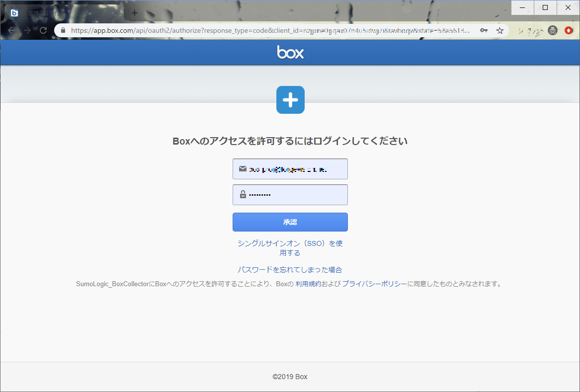Click the 承認 authorize button

(x=290, y=222)
